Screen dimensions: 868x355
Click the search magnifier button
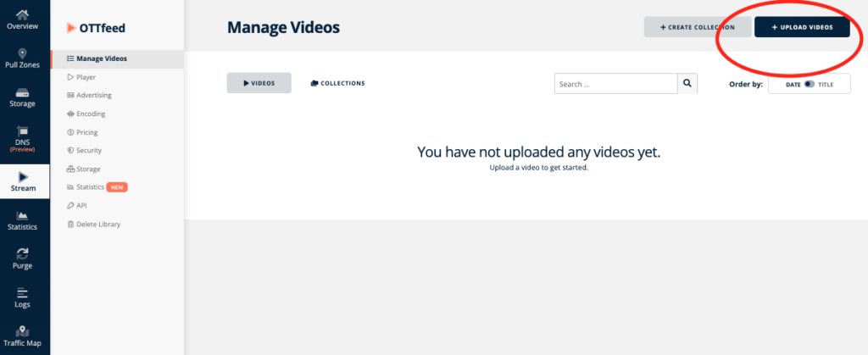tap(687, 84)
